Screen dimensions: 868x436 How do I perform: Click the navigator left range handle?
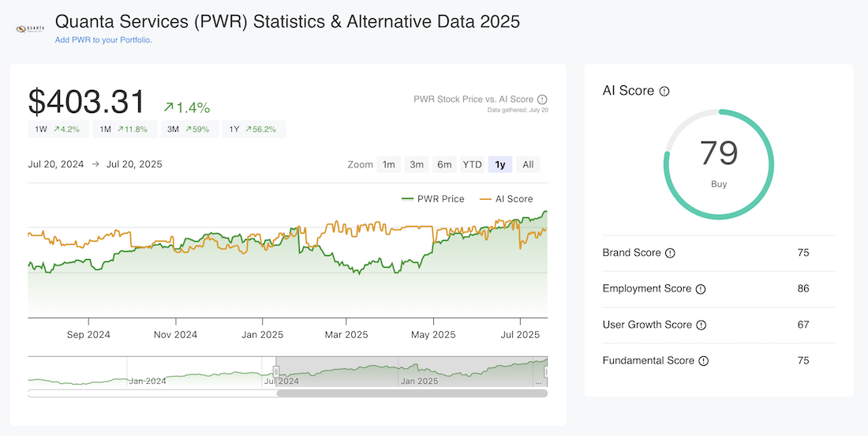click(276, 372)
